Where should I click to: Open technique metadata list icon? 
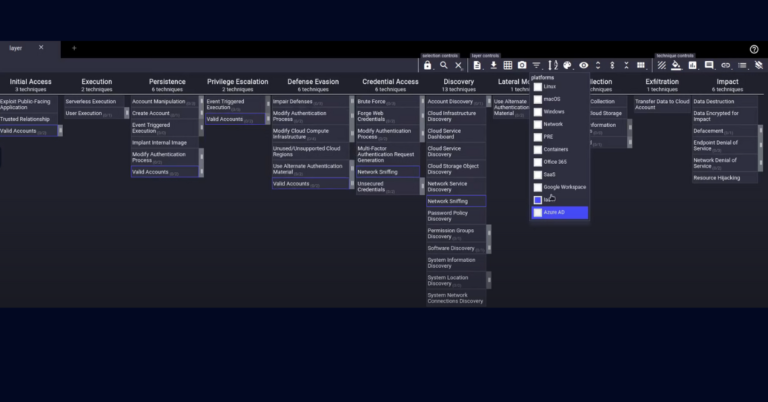743,65
